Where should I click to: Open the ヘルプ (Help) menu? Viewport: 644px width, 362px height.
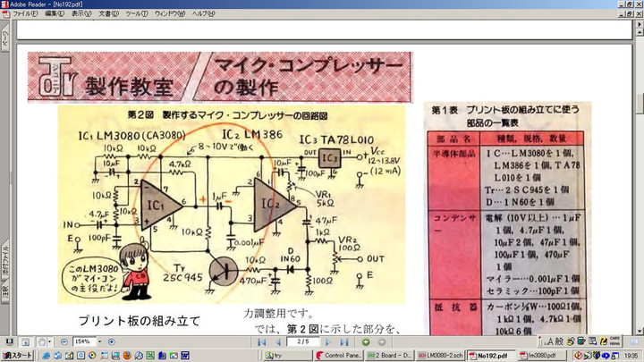(x=203, y=14)
